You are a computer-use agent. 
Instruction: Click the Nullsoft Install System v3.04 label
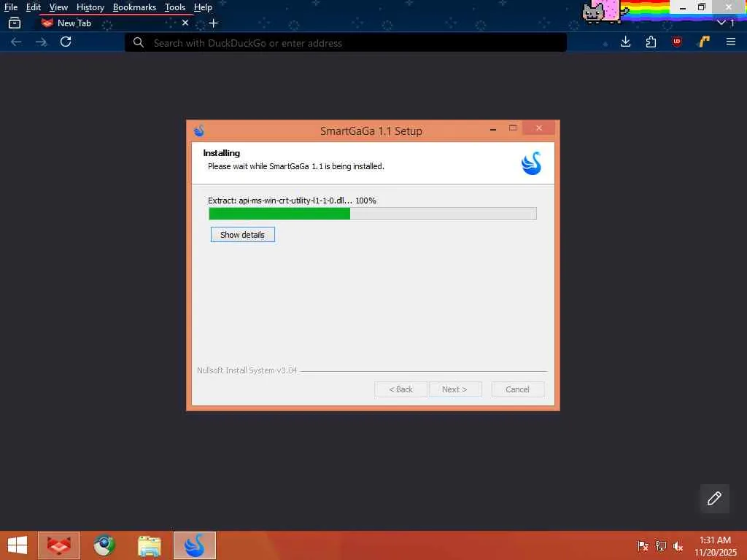point(247,370)
